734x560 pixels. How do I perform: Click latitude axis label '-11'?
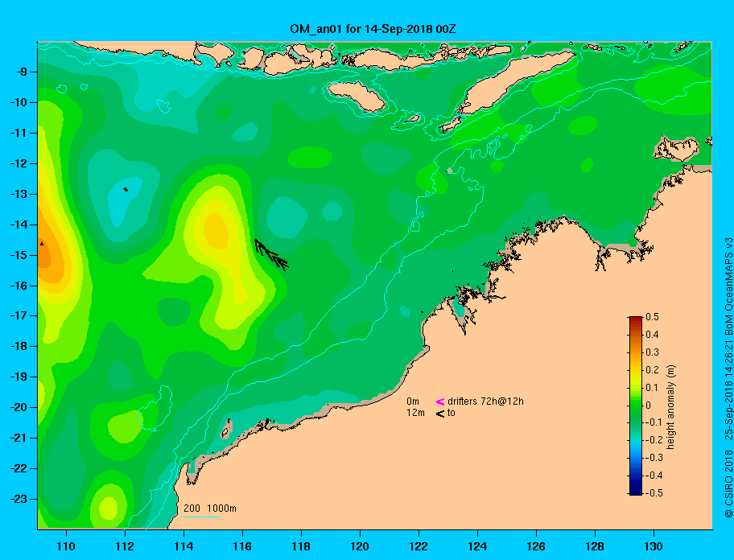click(19, 133)
